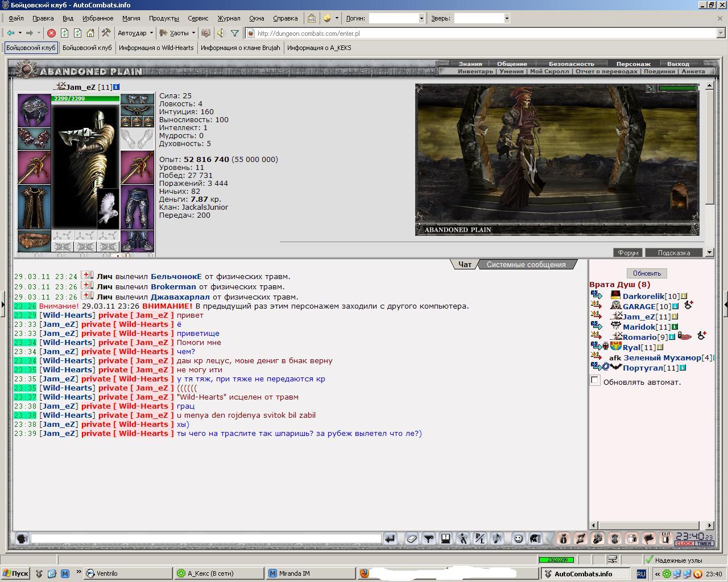Click the EXIT icon in bottom panel
Viewport: 728px width, 582px height.
coord(665,538)
